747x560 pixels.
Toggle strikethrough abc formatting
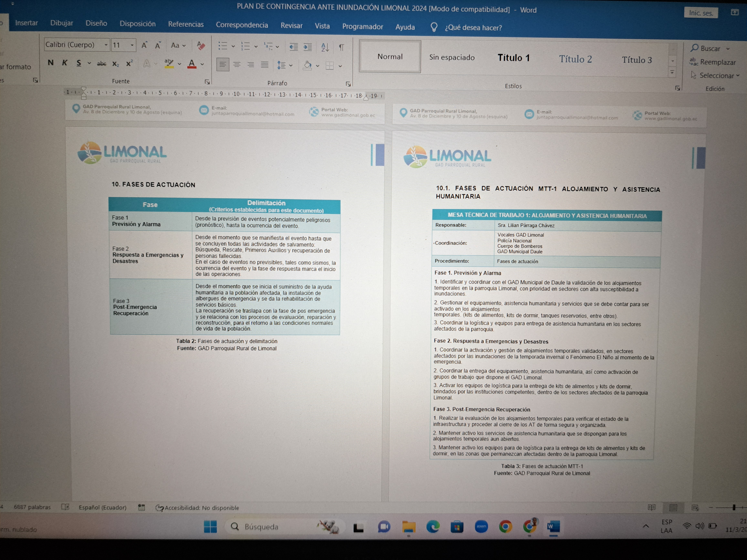(x=101, y=63)
